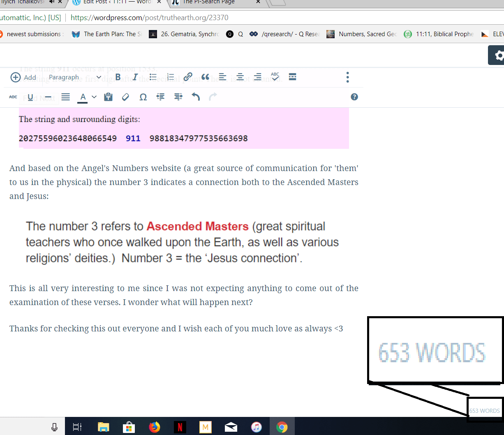Open the Paragraph format dropdown
Viewport: 504px width, 435px height.
point(75,77)
